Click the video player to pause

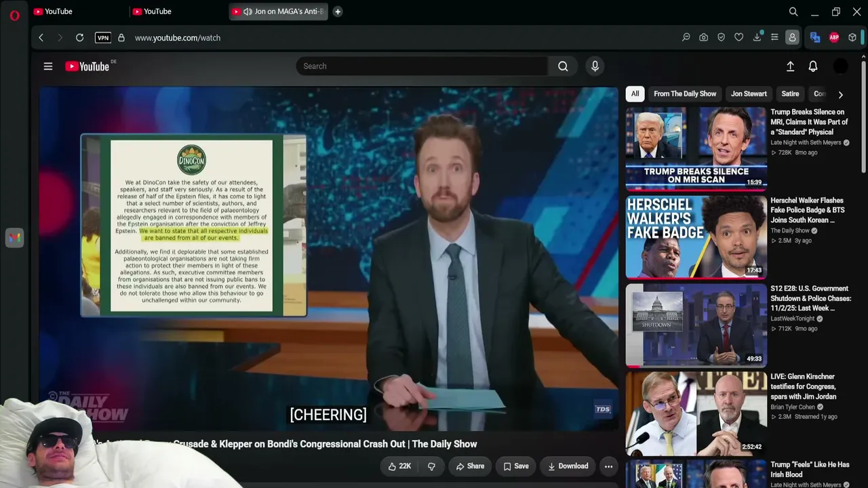pos(328,258)
